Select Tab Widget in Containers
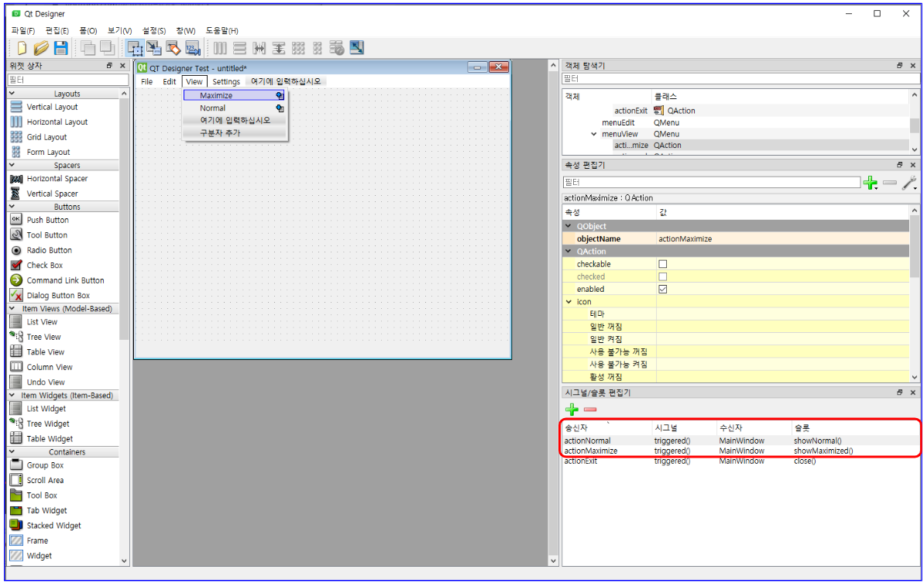Image resolution: width=924 pixels, height=583 pixels. 46,510
